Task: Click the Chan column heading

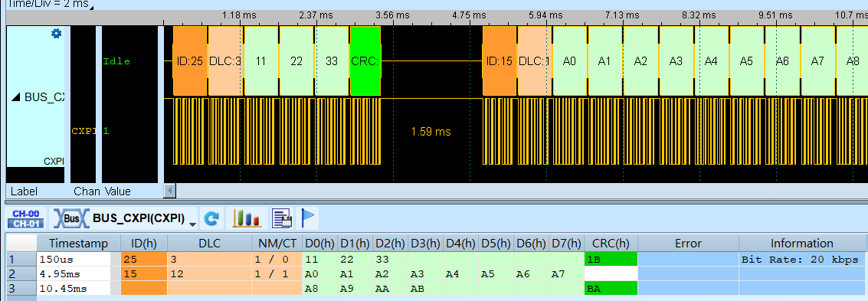Action: [x=86, y=191]
